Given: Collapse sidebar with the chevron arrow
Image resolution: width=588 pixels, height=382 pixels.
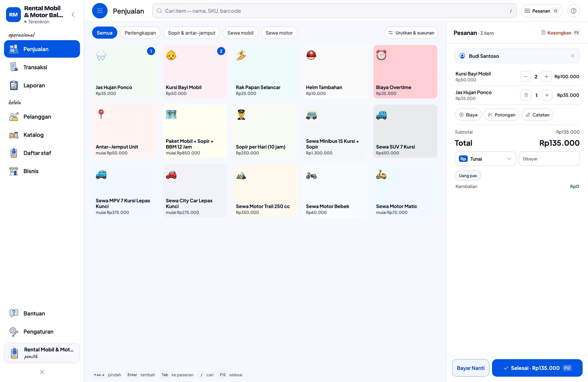Looking at the screenshot, I should point(73,14).
